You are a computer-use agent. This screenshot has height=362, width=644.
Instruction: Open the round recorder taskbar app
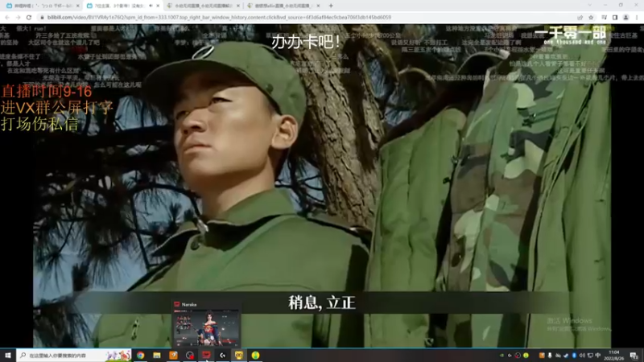(x=190, y=355)
